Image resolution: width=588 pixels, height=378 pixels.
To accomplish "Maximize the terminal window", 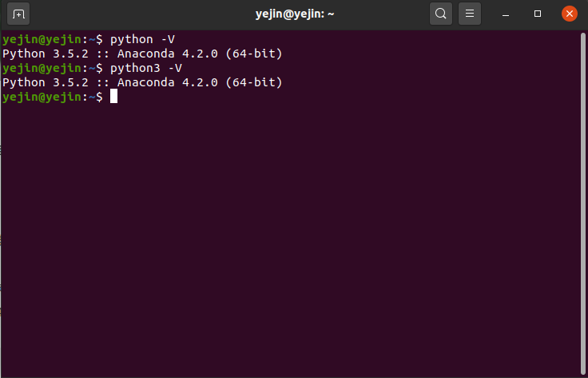I will (538, 14).
